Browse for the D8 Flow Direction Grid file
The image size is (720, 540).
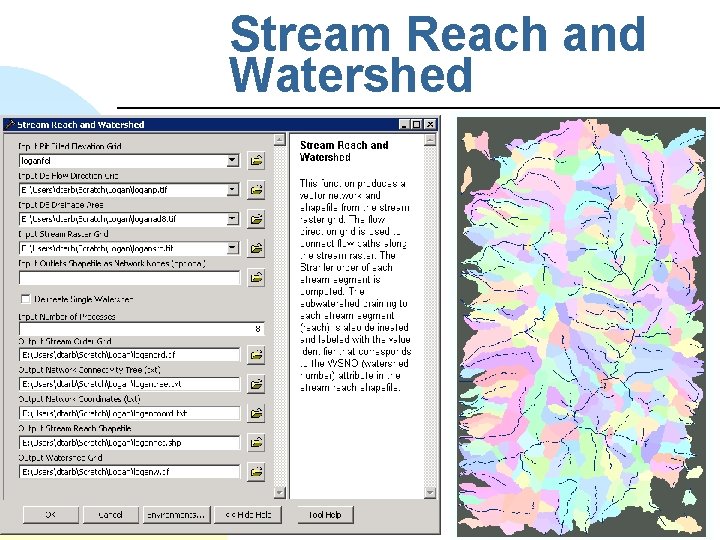[x=256, y=190]
